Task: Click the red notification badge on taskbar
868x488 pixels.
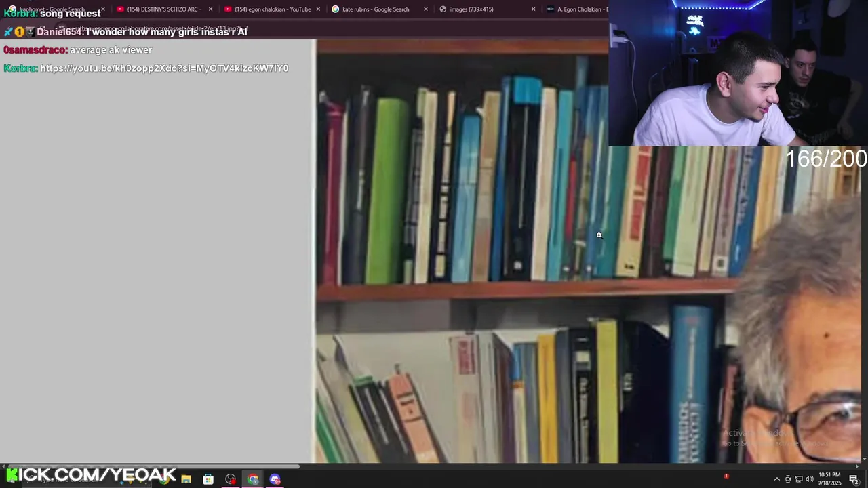Action: pyautogui.click(x=726, y=476)
